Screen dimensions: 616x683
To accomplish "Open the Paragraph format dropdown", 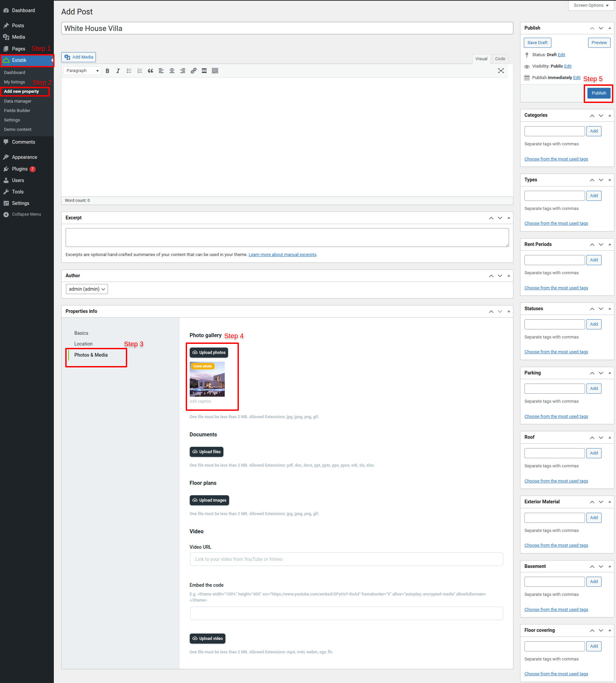I will pyautogui.click(x=82, y=71).
